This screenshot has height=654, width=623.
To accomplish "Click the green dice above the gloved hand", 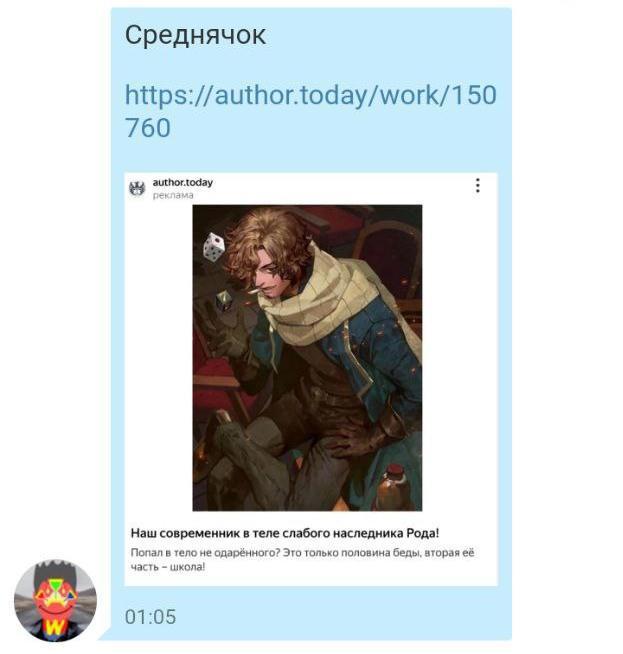I will tap(224, 300).
